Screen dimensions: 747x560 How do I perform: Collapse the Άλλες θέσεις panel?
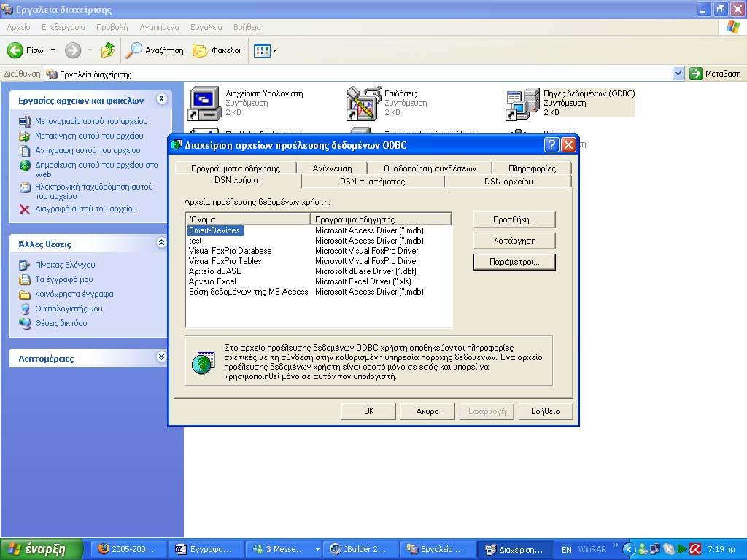(x=161, y=242)
